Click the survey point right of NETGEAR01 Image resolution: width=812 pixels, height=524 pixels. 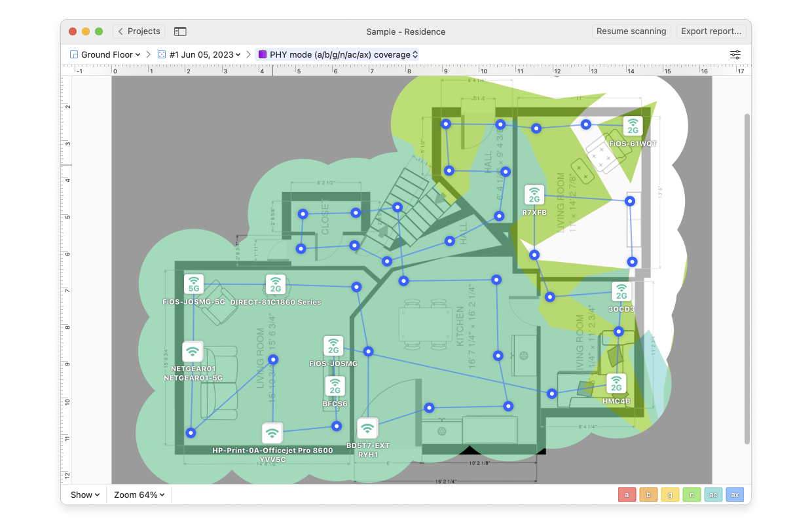pos(273,359)
